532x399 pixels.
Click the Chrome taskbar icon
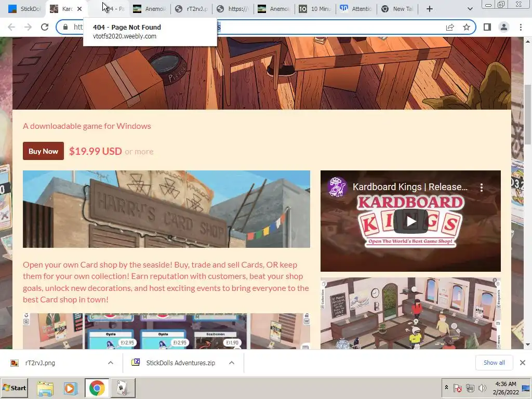97,388
